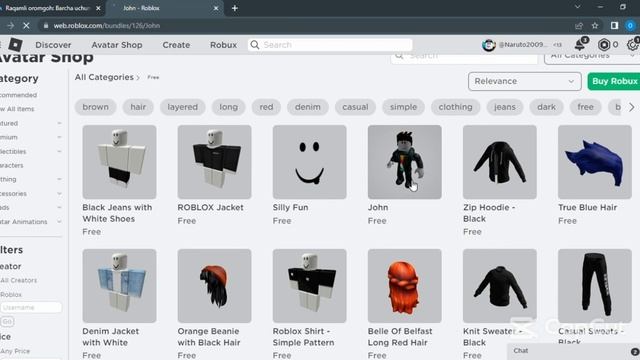Expand the Avatar Animations category chevron
640x360 pixels.
click(x=59, y=222)
